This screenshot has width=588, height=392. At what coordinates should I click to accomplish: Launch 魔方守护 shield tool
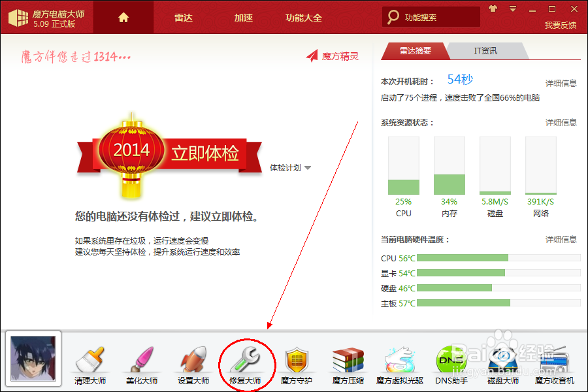pos(296,365)
